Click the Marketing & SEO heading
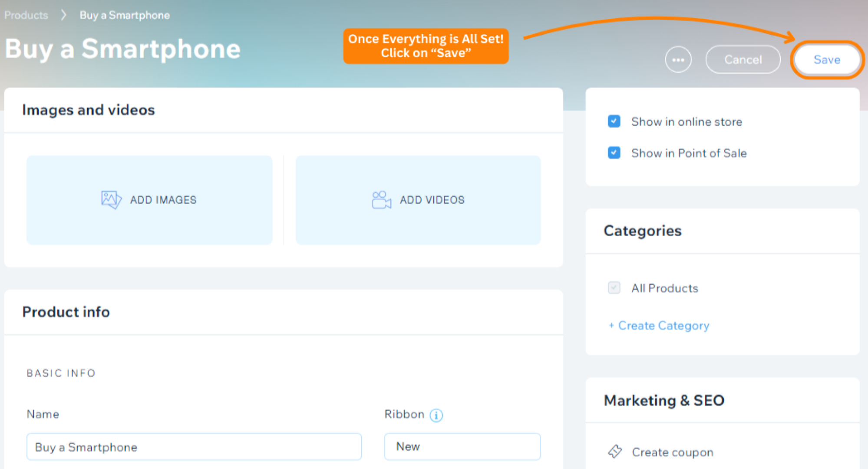 [664, 400]
